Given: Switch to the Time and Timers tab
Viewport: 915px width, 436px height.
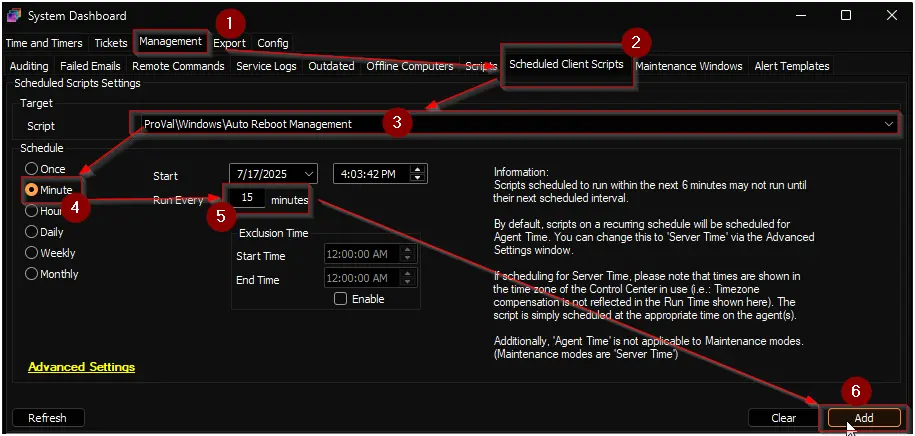Looking at the screenshot, I should [x=45, y=43].
